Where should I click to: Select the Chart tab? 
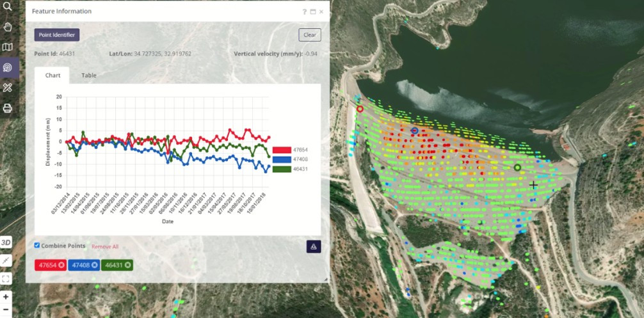click(52, 76)
